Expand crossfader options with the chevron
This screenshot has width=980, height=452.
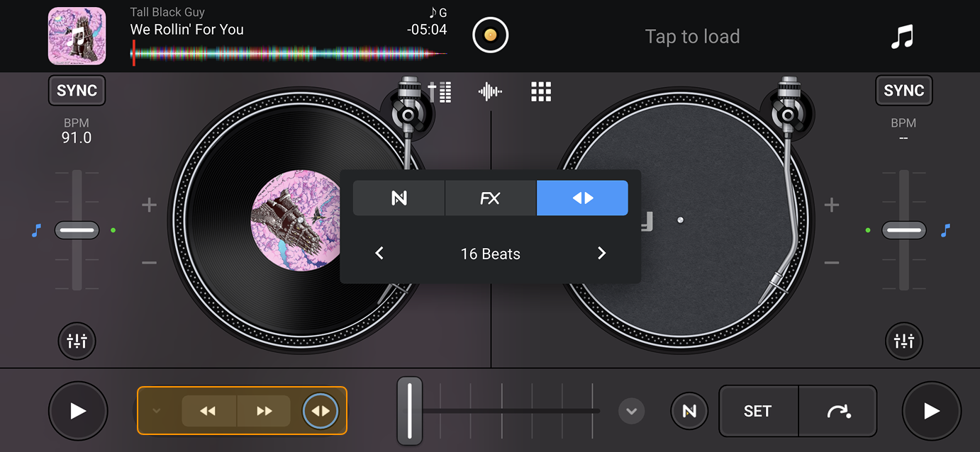(630, 410)
